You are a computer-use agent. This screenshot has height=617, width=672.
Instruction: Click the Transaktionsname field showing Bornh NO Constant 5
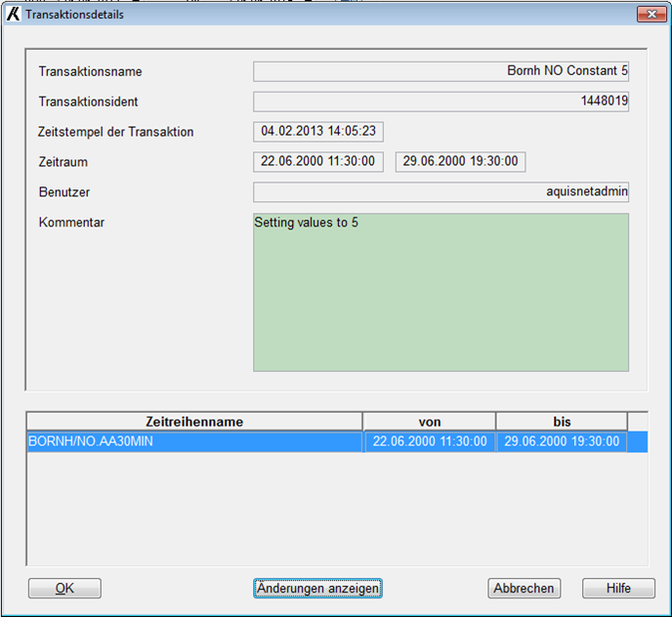click(441, 71)
